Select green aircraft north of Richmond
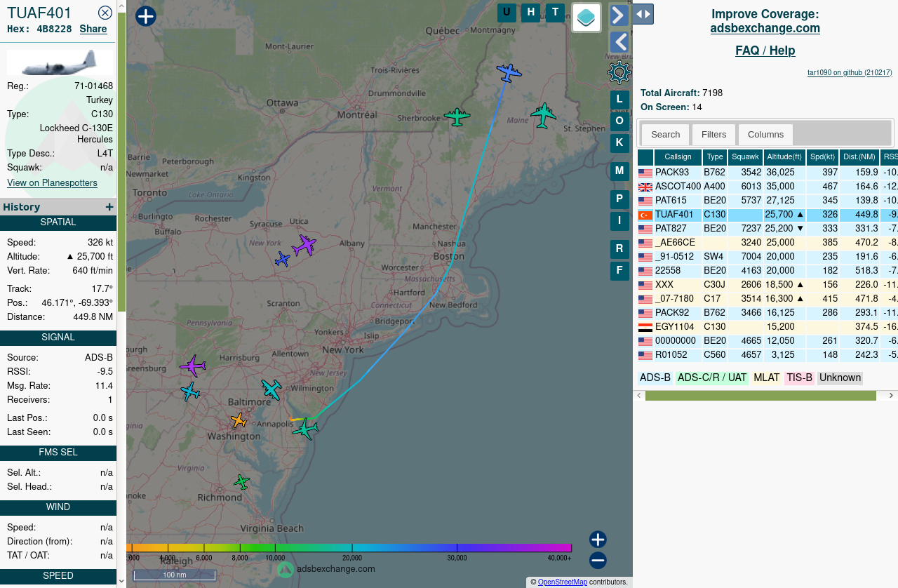 pyautogui.click(x=242, y=482)
